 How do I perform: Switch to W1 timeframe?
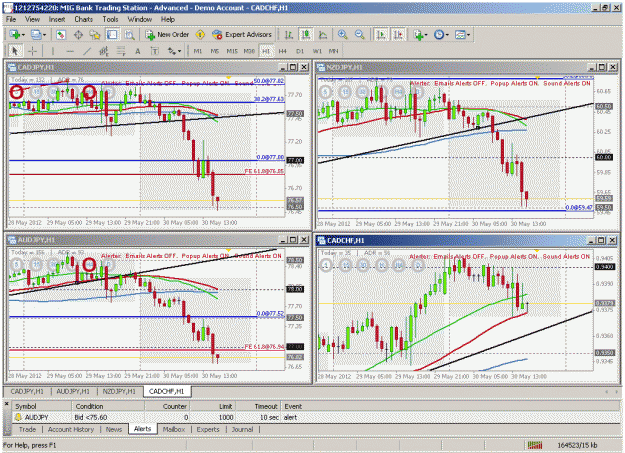[317, 51]
